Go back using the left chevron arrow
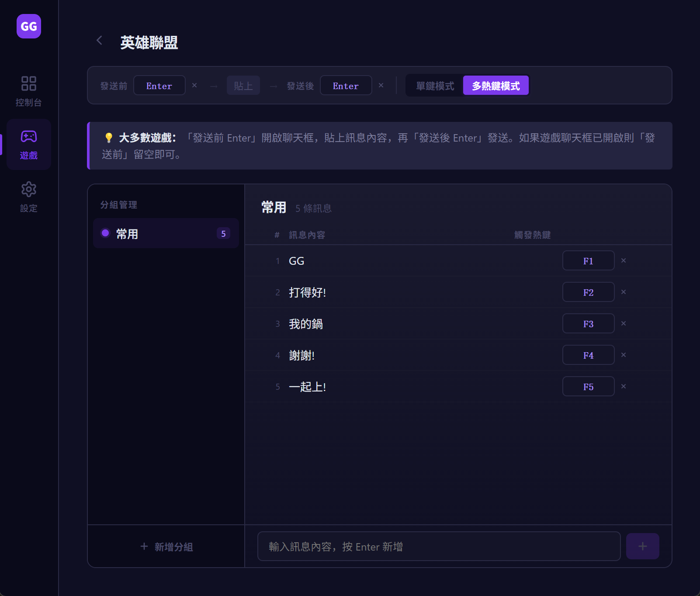700x596 pixels. [x=100, y=41]
